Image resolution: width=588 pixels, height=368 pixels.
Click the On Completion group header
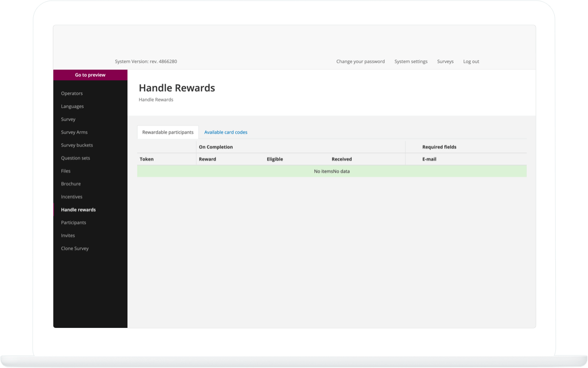(x=216, y=147)
